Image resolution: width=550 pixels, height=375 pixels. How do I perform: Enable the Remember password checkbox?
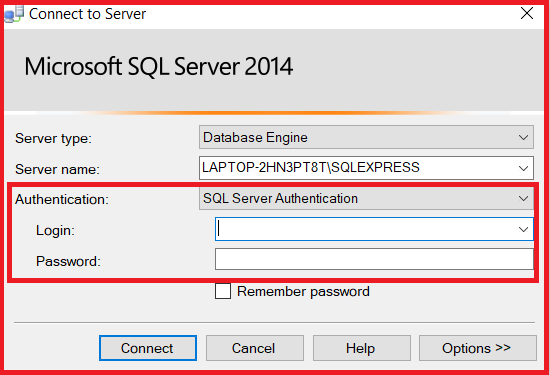click(x=223, y=291)
